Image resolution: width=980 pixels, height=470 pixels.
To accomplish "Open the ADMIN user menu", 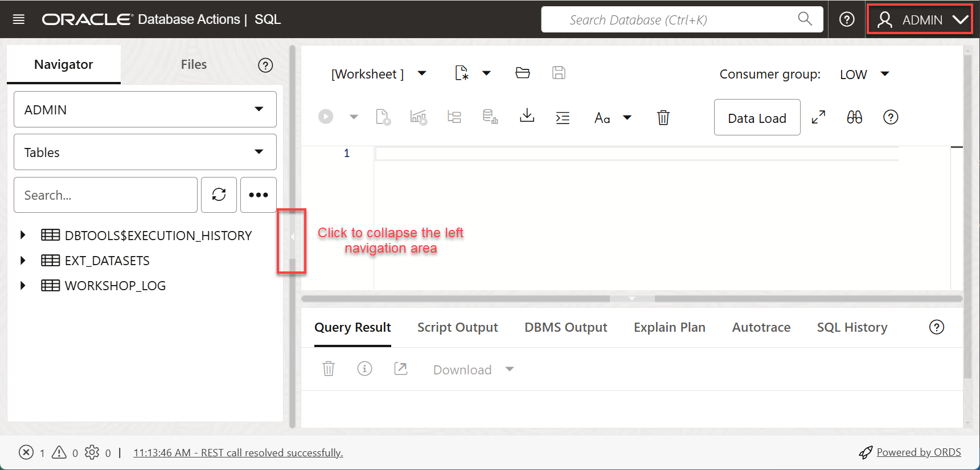I will (920, 20).
